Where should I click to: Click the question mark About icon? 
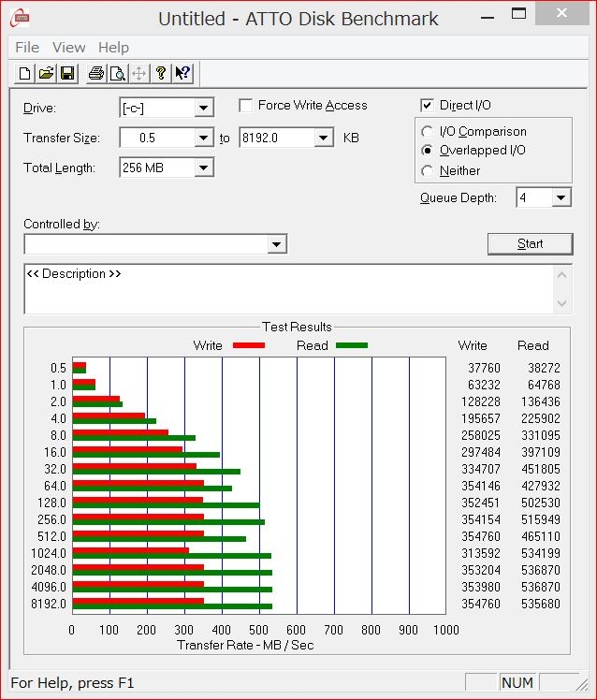(161, 73)
